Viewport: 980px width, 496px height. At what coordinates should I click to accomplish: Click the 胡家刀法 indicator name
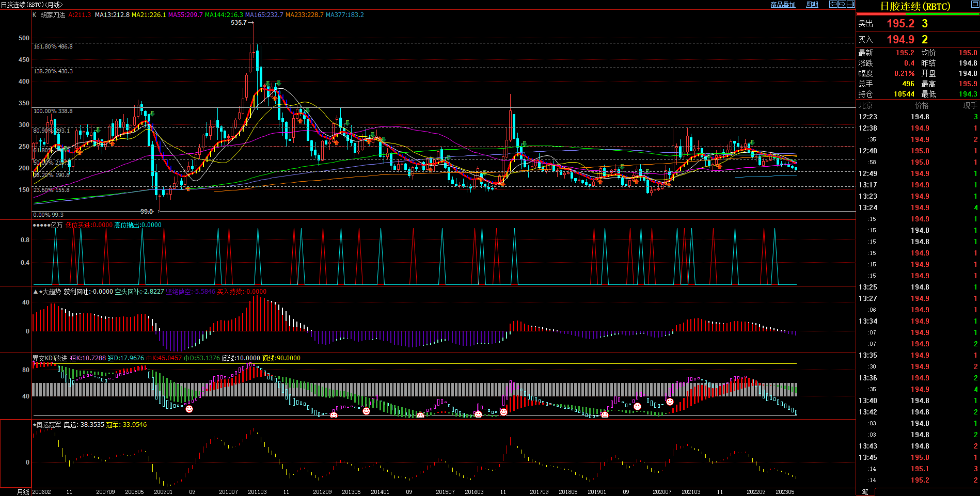click(x=53, y=15)
